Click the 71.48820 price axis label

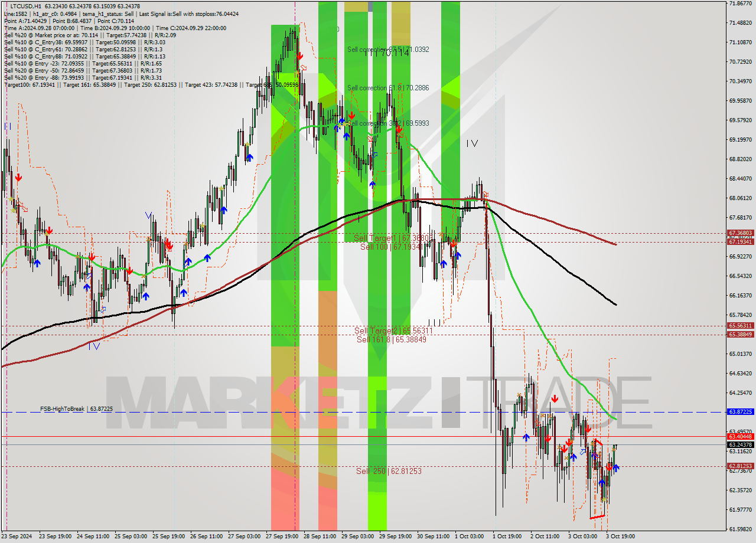[740, 23]
